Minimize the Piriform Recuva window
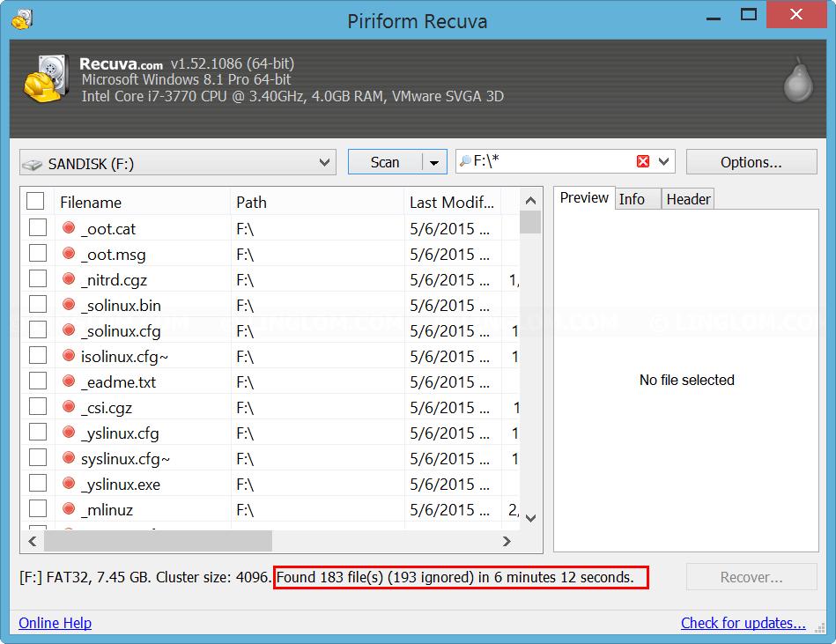This screenshot has width=836, height=644. click(714, 17)
